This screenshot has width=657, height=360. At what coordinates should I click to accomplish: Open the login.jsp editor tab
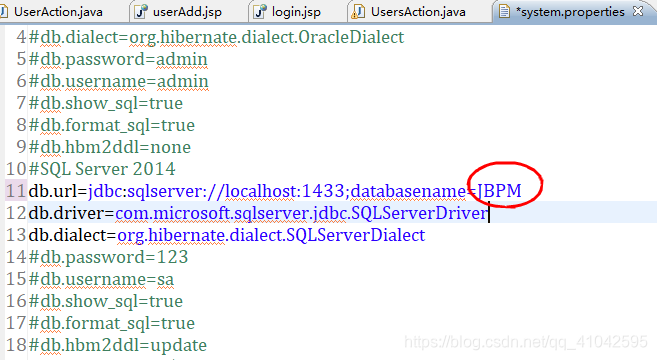click(295, 12)
